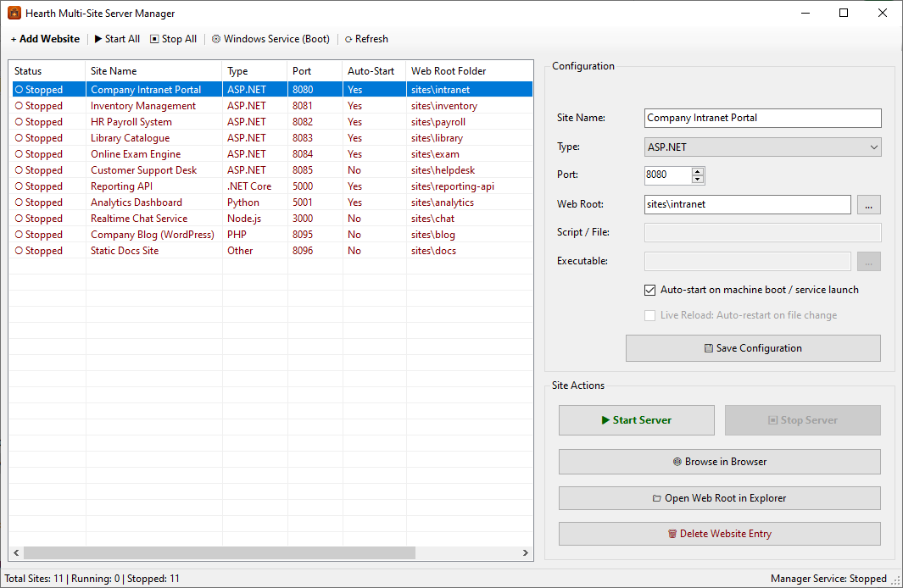This screenshot has height=588, width=903.
Task: Click port 8084 cell in list
Action: 303,153
